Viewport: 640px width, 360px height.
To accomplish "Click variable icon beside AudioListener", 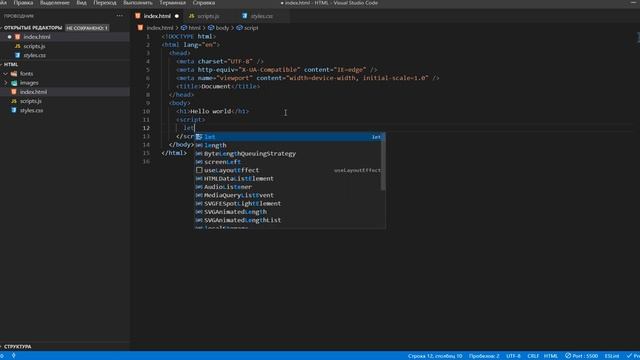I will tap(199, 187).
